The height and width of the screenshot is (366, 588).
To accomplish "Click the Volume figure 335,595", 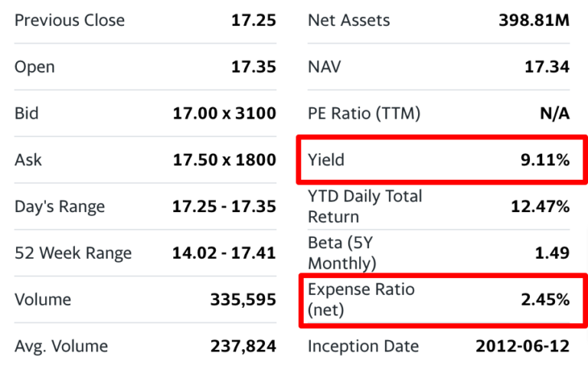I will [x=243, y=300].
